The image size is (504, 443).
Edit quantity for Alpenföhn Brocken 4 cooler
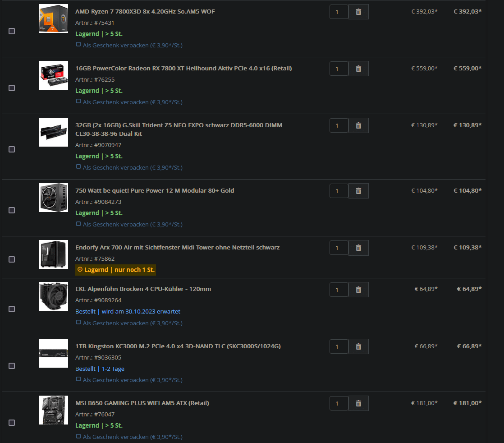[x=339, y=290]
